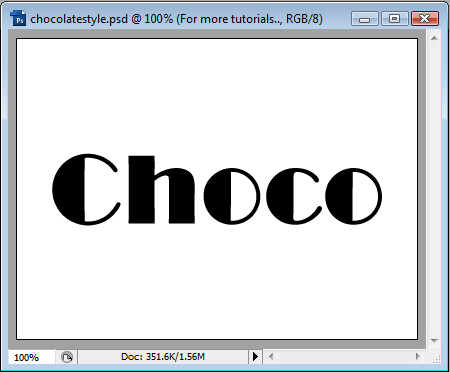Close the chocolatestyle.psd document window
450x372 pixels.
(x=425, y=19)
